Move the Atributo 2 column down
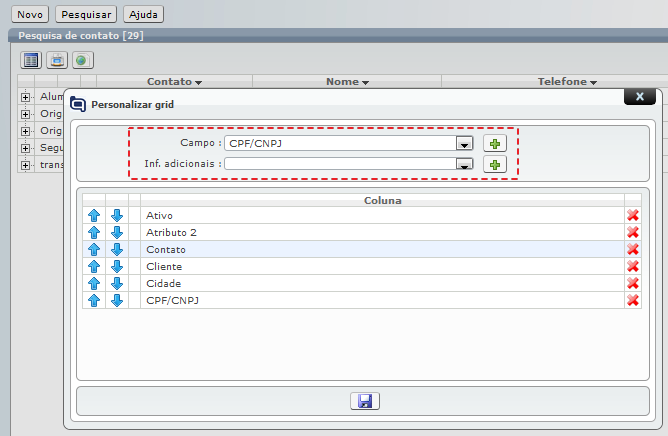 coord(117,233)
